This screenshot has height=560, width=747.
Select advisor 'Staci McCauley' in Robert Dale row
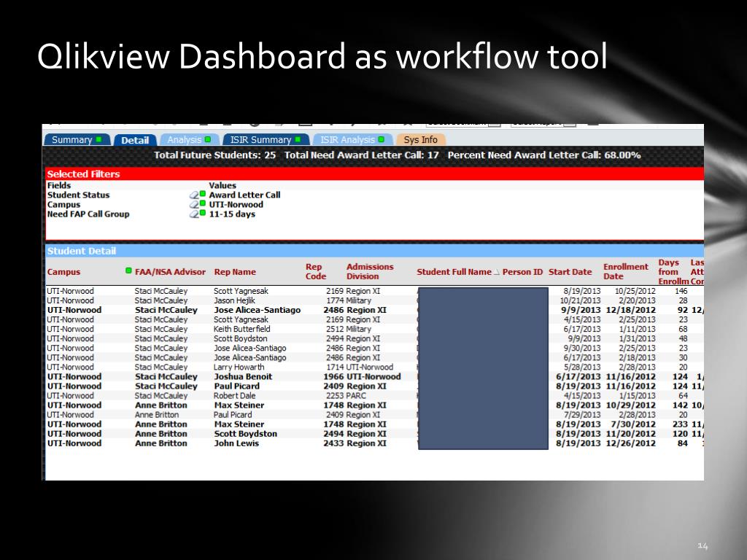pos(161,396)
